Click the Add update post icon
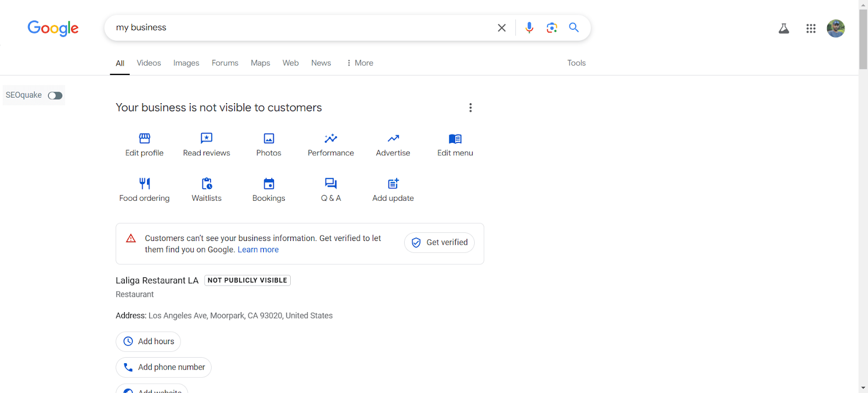 (393, 183)
